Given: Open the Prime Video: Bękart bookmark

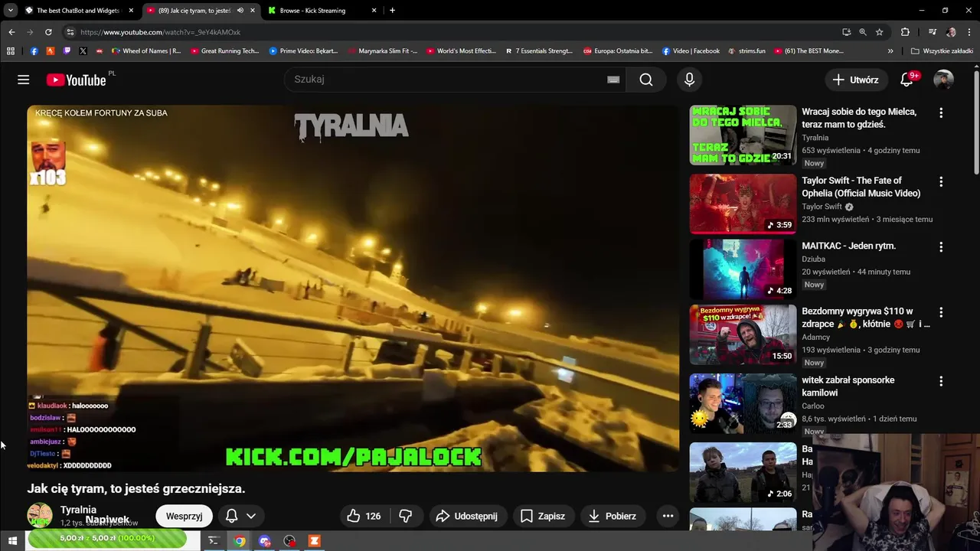Looking at the screenshot, I should coord(304,51).
